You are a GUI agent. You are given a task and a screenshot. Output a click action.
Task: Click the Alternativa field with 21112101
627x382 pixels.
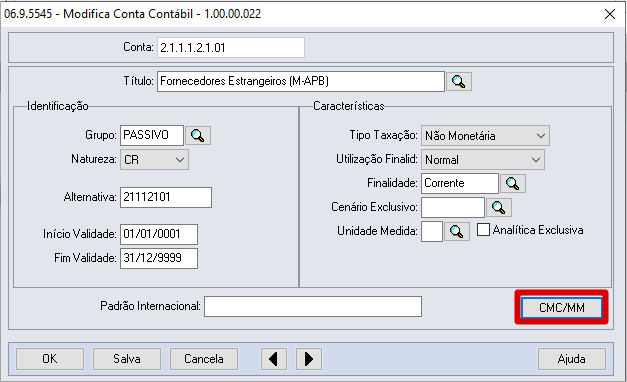(x=166, y=198)
